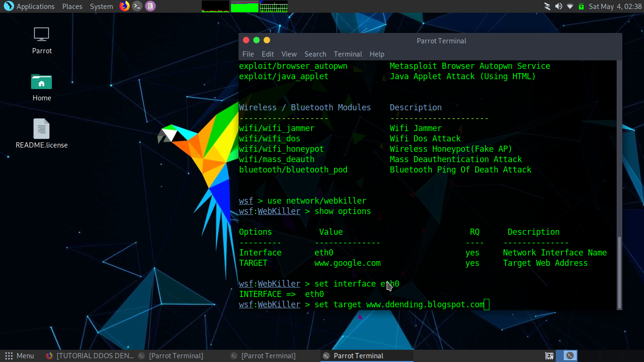This screenshot has height=362, width=644.
Task: Open the File menu in Parrot Terminal
Action: tap(248, 54)
